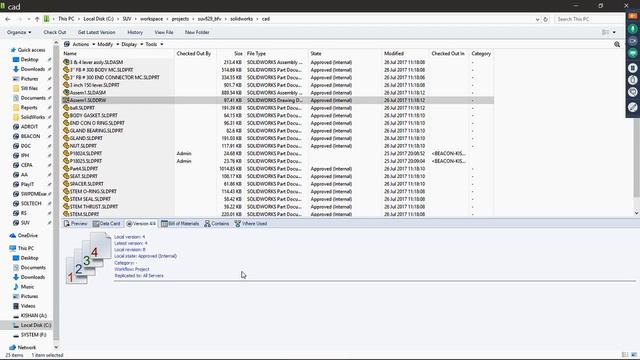Navigate up one folder level arrow
Image resolution: width=640 pixels, height=360 pixels.
[37, 19]
